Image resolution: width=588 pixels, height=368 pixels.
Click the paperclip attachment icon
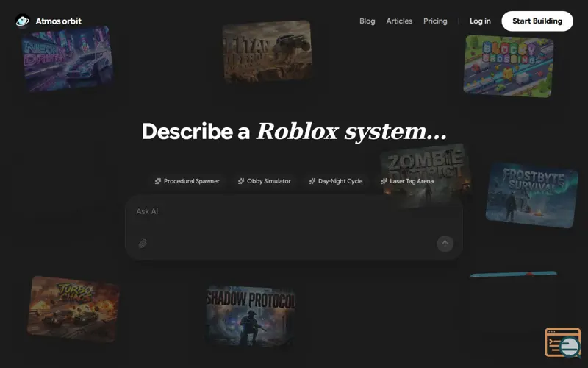(143, 244)
